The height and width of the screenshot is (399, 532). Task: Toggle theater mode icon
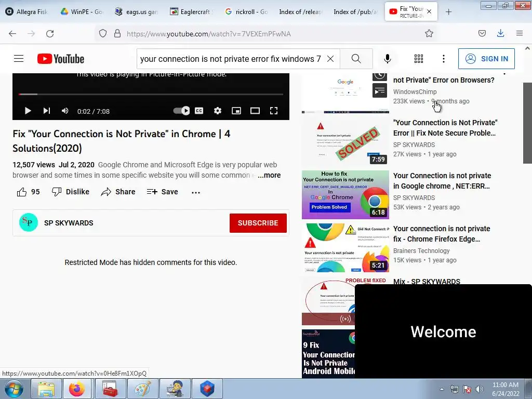[255, 111]
